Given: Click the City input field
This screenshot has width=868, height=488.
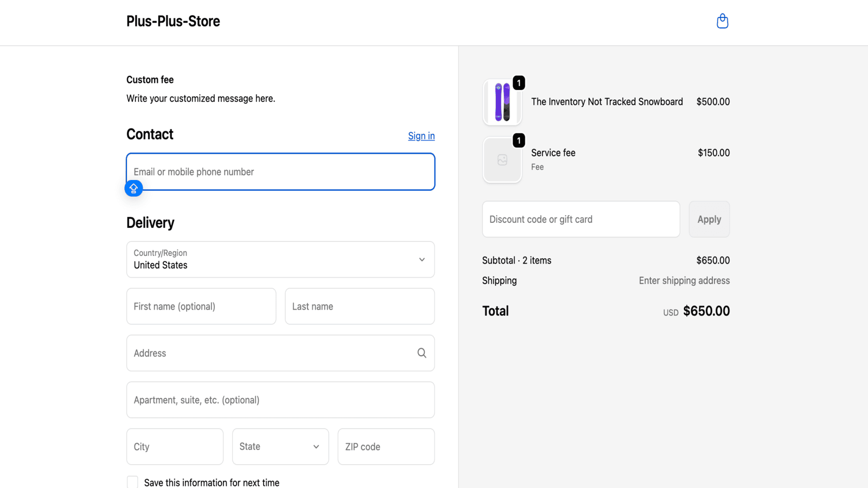Looking at the screenshot, I should [x=175, y=447].
